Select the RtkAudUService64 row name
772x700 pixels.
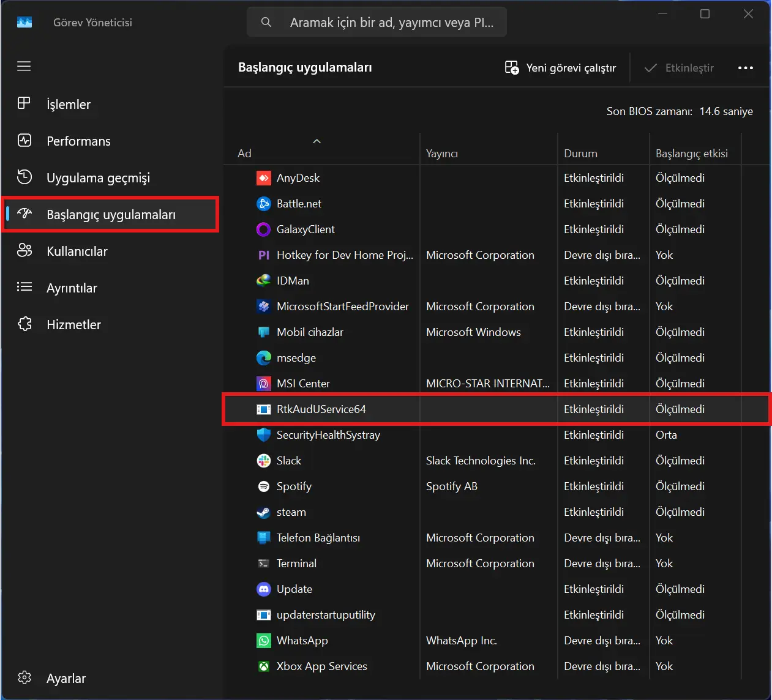321,409
